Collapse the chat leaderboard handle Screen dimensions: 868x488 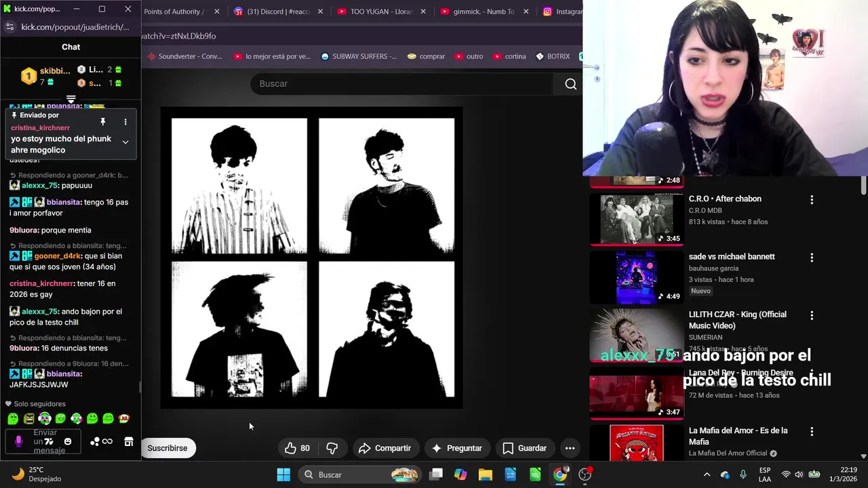[x=71, y=100]
